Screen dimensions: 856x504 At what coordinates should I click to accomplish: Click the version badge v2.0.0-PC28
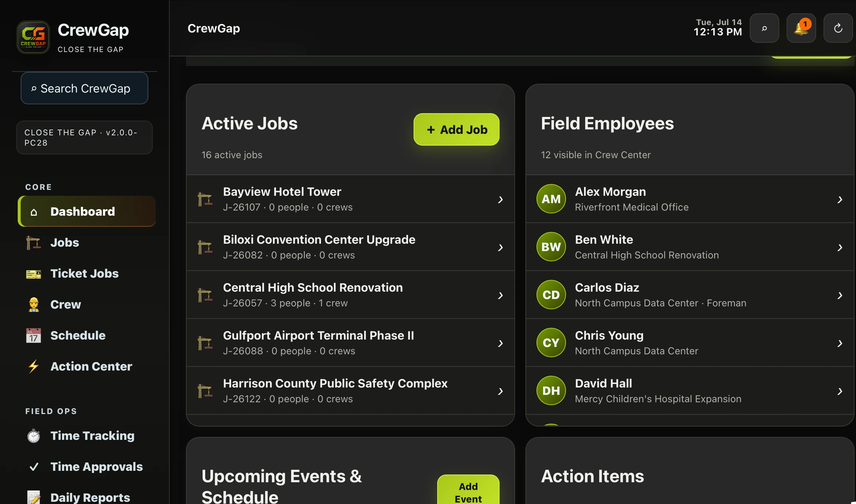pyautogui.click(x=84, y=138)
